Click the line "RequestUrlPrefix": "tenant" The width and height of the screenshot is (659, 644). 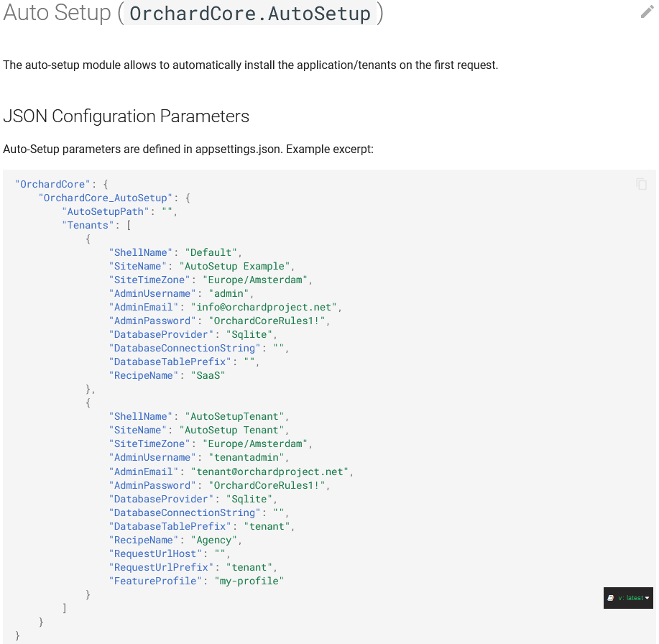(x=193, y=568)
